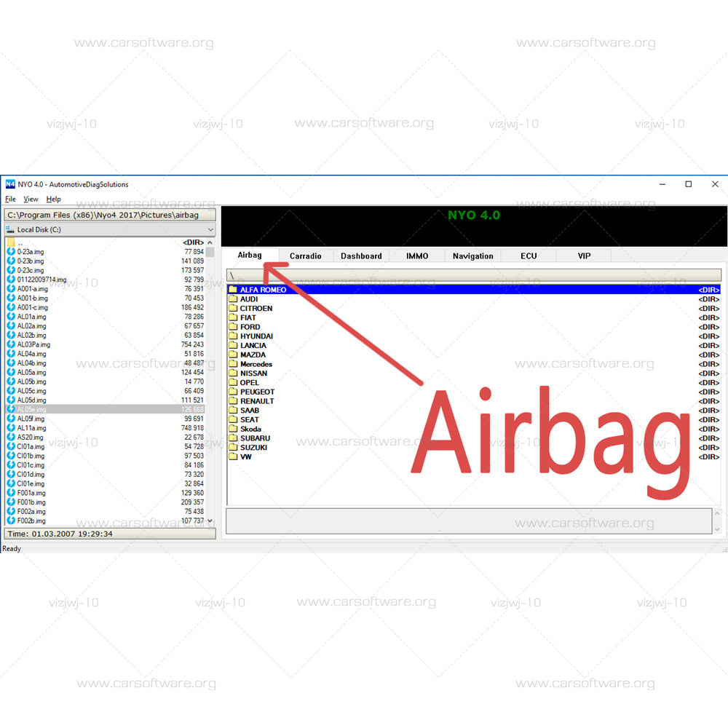The image size is (728, 728).
Task: Switch to the Airbag tab
Action: pyautogui.click(x=250, y=255)
